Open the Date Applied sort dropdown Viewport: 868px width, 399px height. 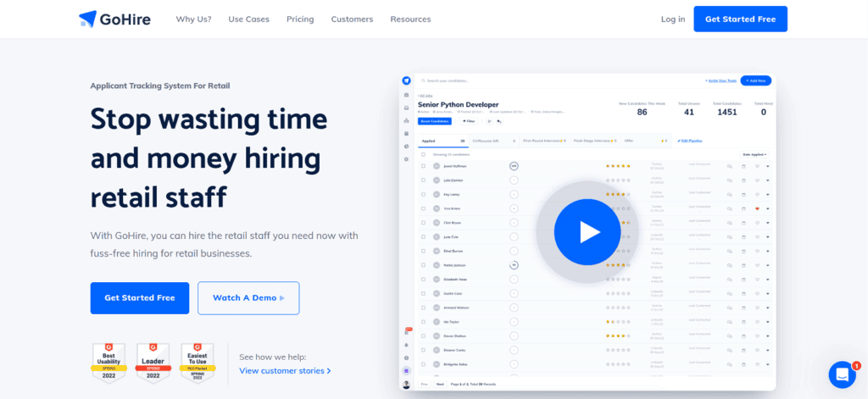[x=754, y=154]
